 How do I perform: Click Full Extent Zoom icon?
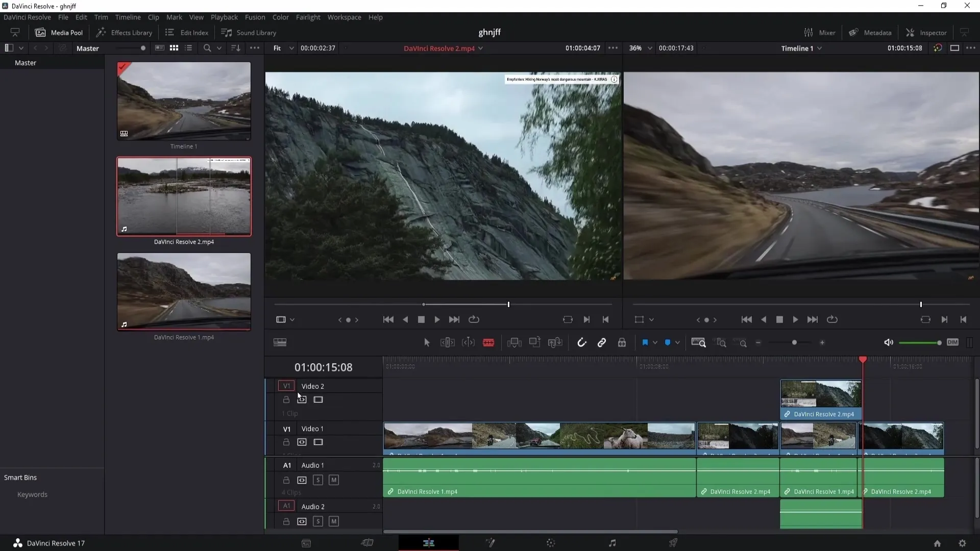tap(698, 342)
